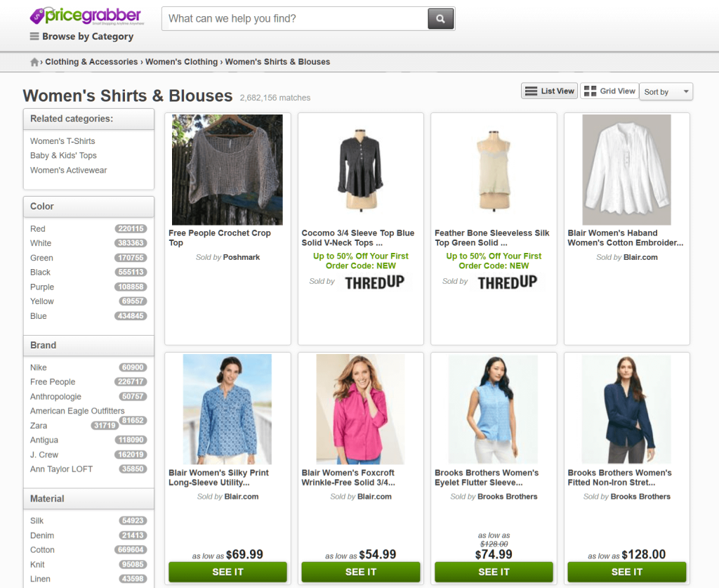Image resolution: width=719 pixels, height=588 pixels.
Task: Switch to List View
Action: pyautogui.click(x=548, y=91)
